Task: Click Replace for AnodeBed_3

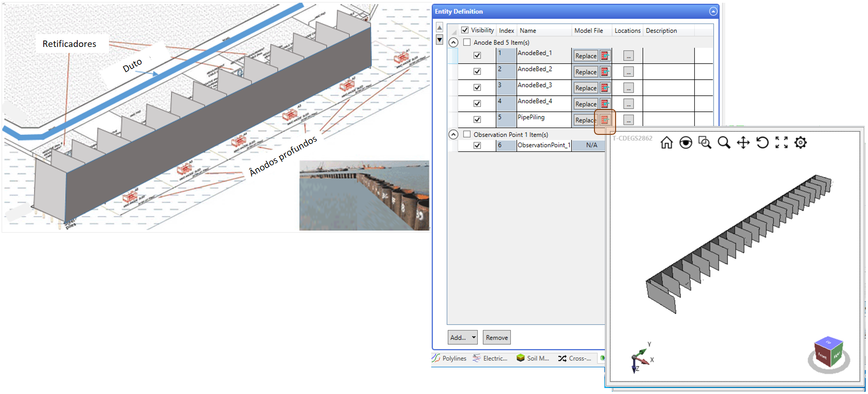Action: (585, 88)
